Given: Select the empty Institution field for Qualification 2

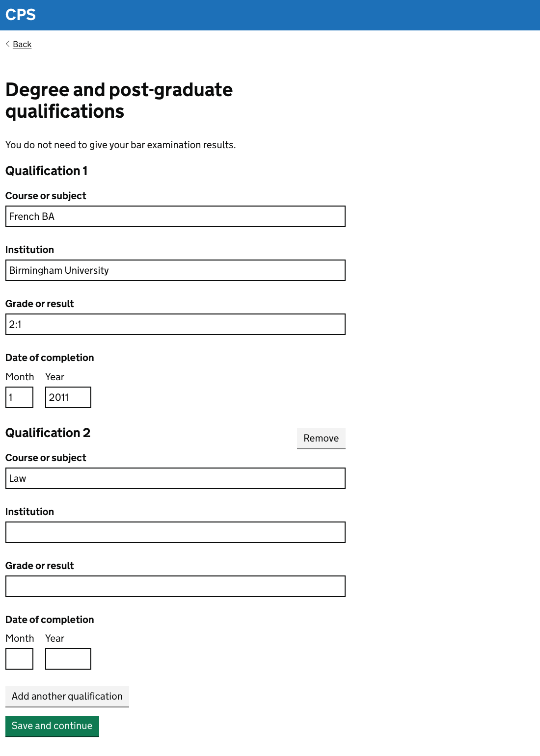Looking at the screenshot, I should (x=175, y=532).
